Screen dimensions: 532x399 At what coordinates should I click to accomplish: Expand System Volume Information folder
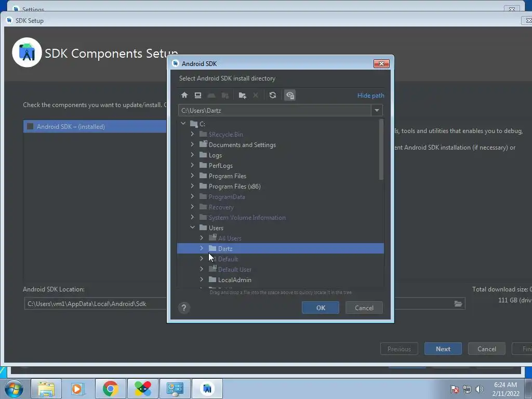192,217
